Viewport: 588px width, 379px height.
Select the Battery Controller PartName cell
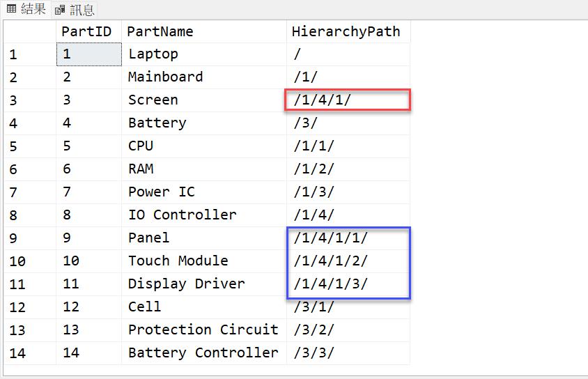tap(203, 353)
